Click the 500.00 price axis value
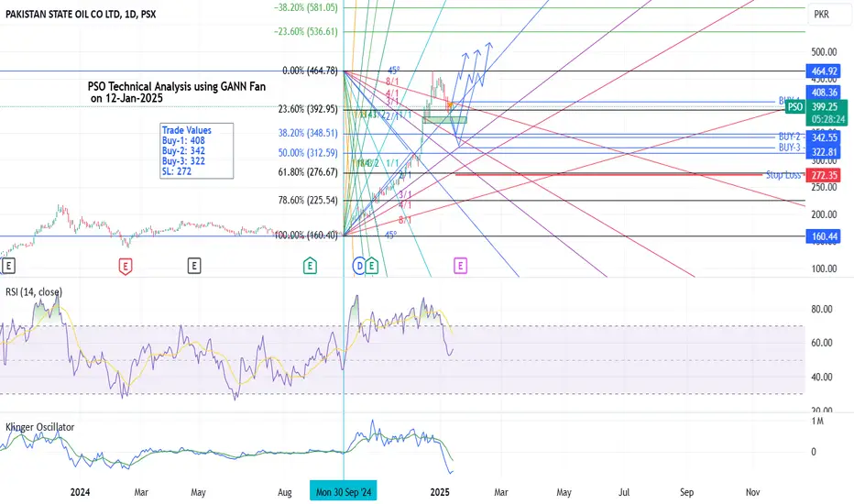Image resolution: width=854 pixels, height=504 pixels. [x=824, y=51]
